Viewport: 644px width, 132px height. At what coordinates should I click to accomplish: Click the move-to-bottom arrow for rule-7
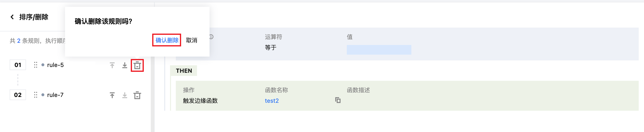(x=125, y=95)
